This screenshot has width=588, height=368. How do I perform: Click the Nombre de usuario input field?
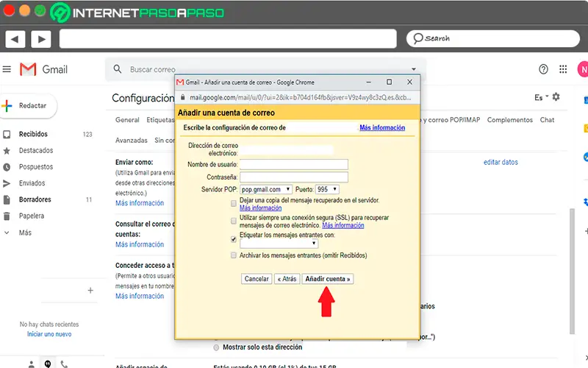coord(293,164)
